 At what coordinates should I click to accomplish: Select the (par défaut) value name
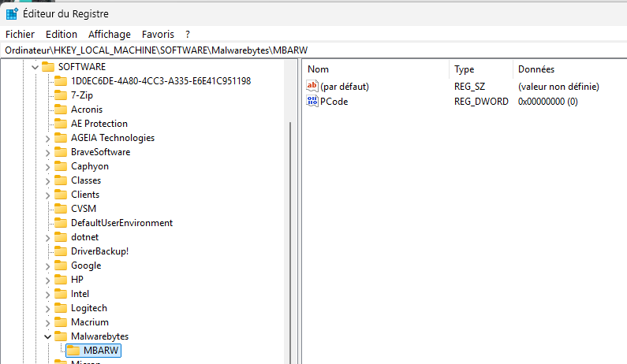345,87
